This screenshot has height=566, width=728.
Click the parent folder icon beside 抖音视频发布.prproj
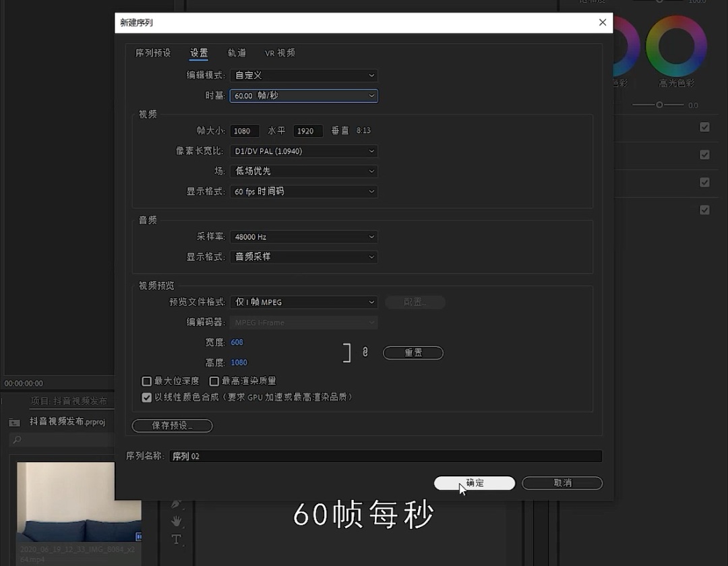14,422
